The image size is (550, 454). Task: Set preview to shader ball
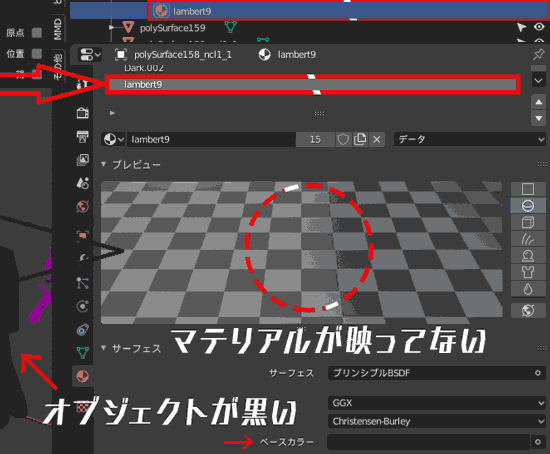point(528,256)
